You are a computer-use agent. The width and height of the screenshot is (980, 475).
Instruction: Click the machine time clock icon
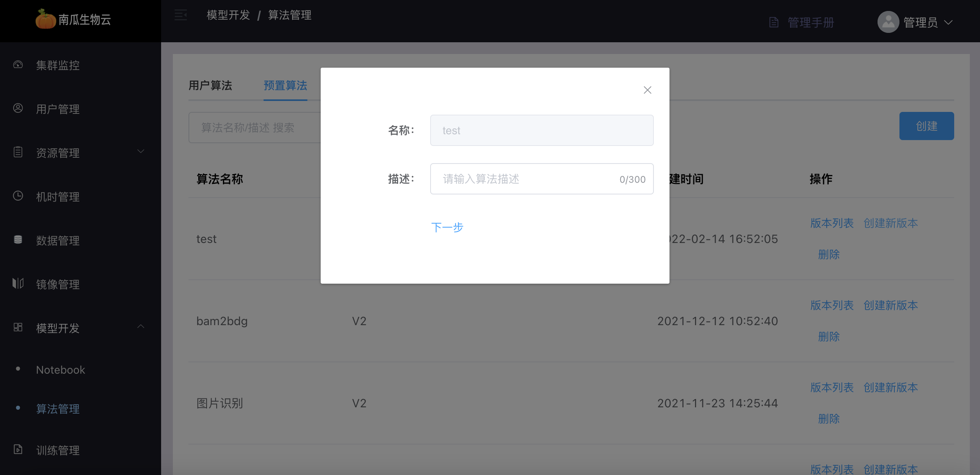coord(18,196)
